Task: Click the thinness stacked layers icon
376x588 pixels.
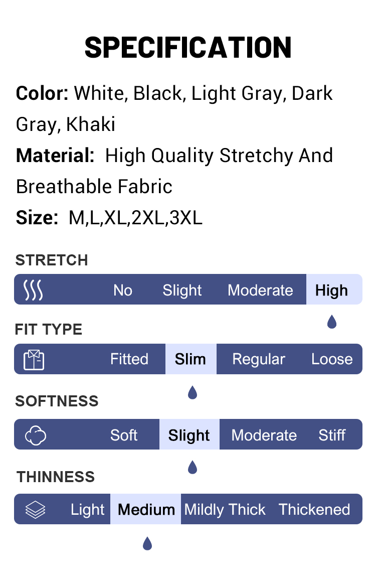Action: point(35,509)
